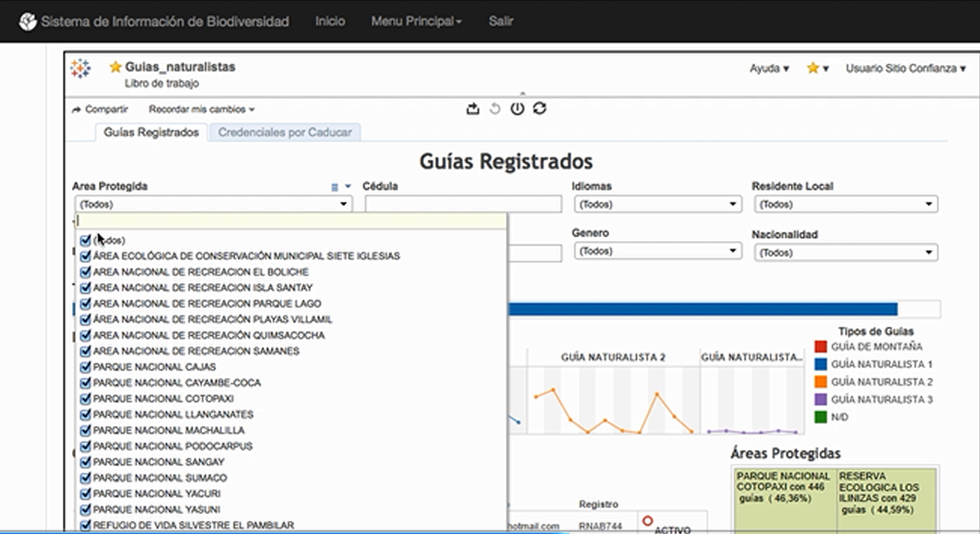Select the red GUÍA DE MONTAÑA legend swatch
980x534 pixels.
tap(821, 347)
